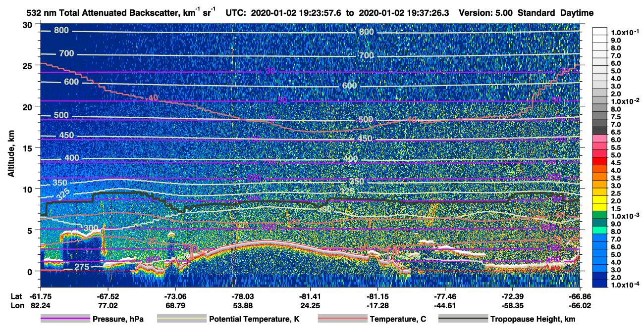This screenshot has height=330, width=644.
Task: Click longitude value '-66.02'
Action: click(580, 305)
